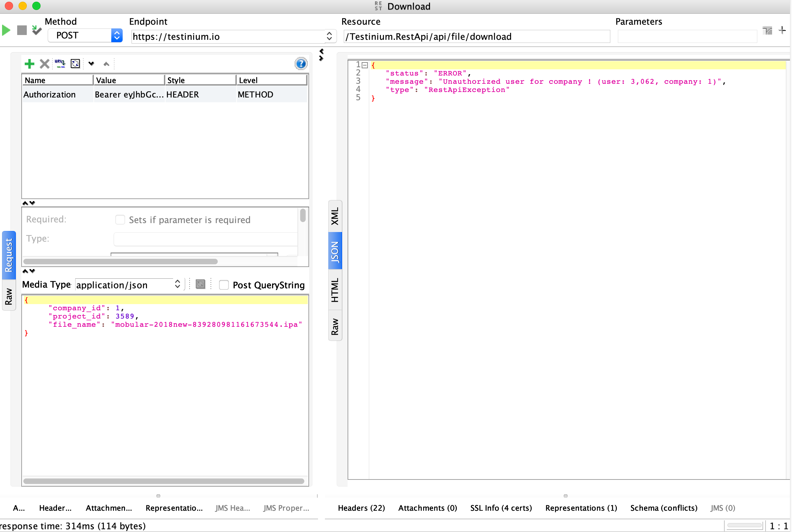Click the add assertion checkmark icon

click(x=36, y=30)
